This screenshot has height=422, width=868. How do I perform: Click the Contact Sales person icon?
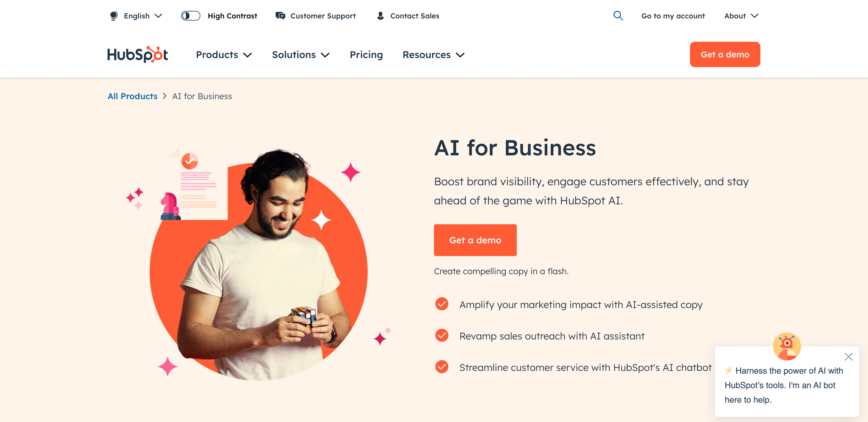coord(381,15)
